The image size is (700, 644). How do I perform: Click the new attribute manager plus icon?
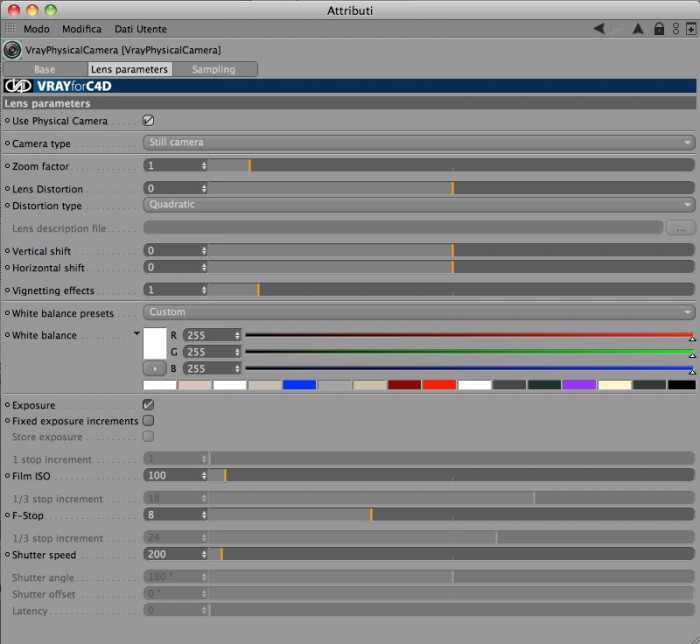(691, 29)
